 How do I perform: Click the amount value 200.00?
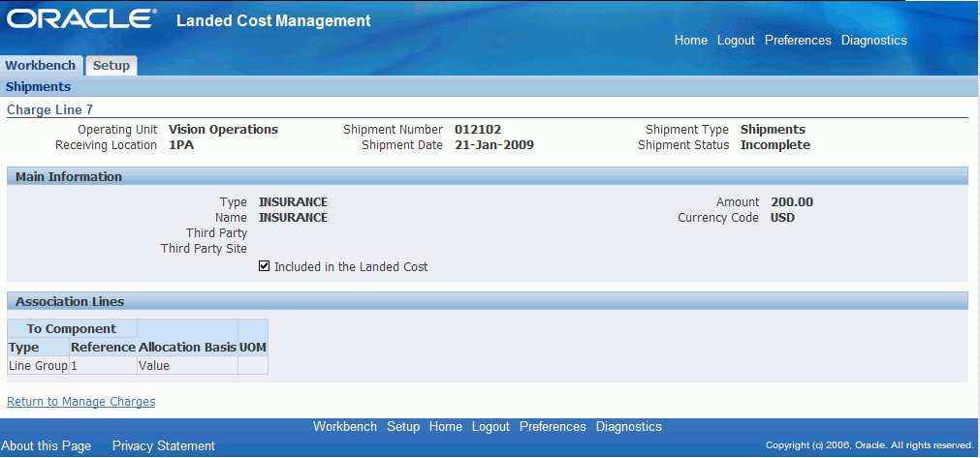point(793,202)
